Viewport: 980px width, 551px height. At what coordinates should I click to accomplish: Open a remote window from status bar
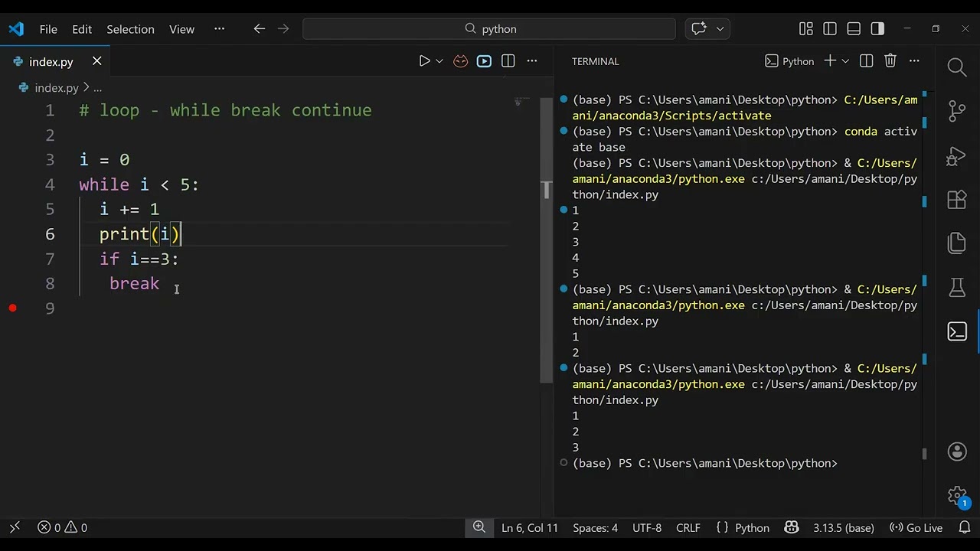[x=15, y=528]
